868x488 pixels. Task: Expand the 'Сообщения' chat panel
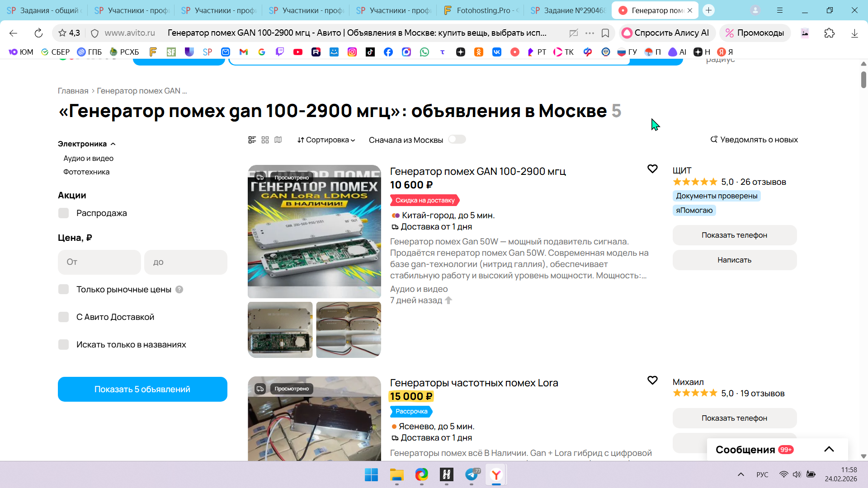pos(829,450)
